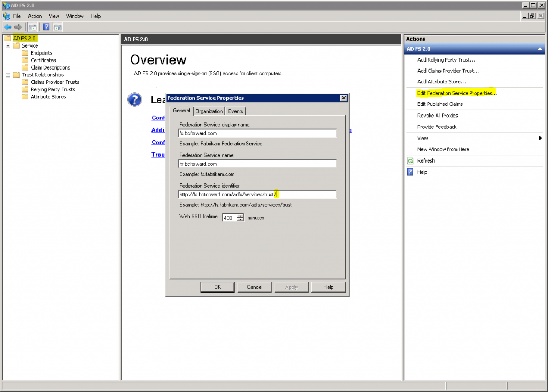Screen dimensions: 548x392
Task: Click the blue question mark icon in Overview
Action: 135,99
